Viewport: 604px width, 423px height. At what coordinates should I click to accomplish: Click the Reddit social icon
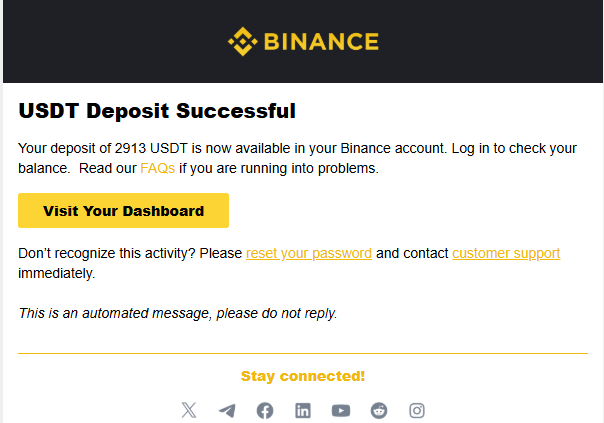pyautogui.click(x=379, y=410)
